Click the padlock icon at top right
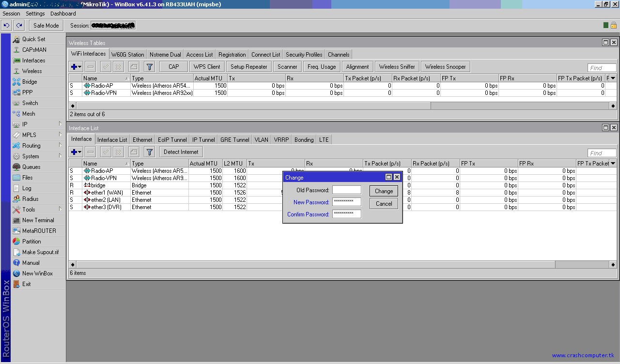 coord(613,25)
